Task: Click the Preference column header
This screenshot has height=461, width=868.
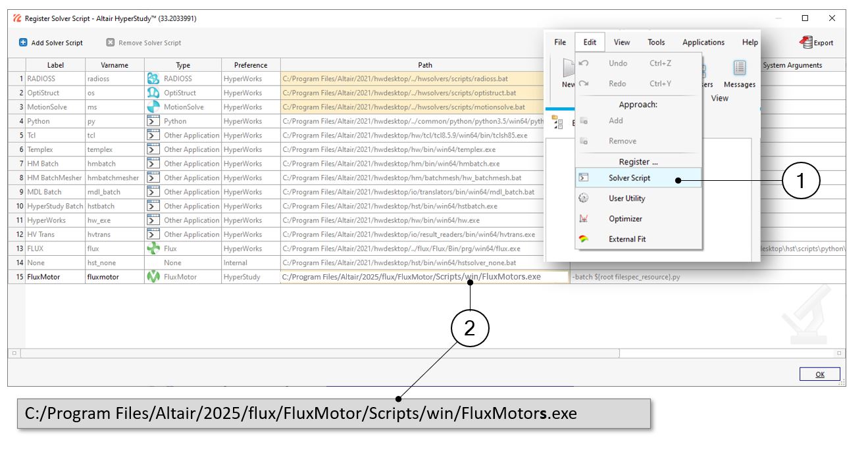Action: click(x=251, y=65)
